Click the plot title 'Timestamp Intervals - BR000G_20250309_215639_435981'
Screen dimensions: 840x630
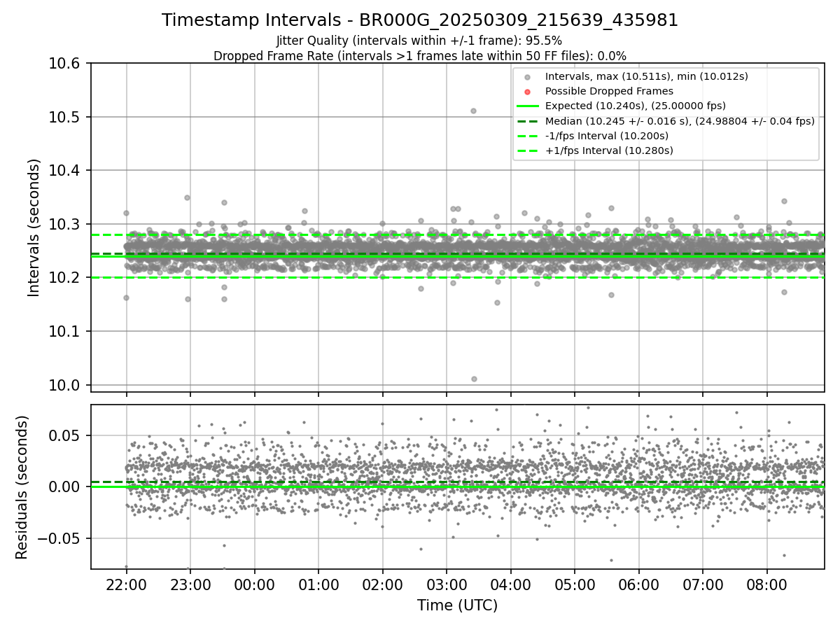(420, 20)
